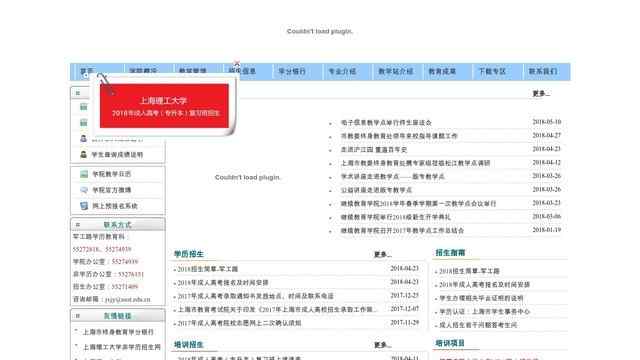Click the 学院教学日历 calendar icon
Screen dimensions: 640x360
click(x=84, y=174)
